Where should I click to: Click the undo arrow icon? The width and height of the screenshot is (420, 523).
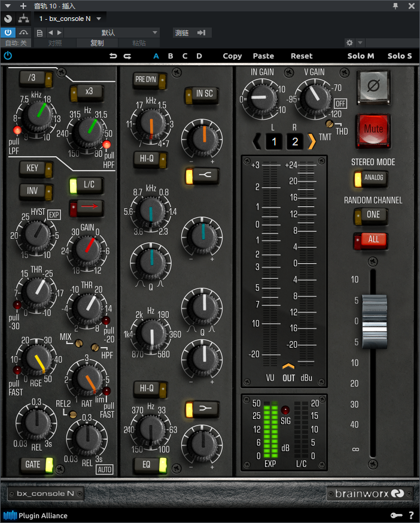114,56
